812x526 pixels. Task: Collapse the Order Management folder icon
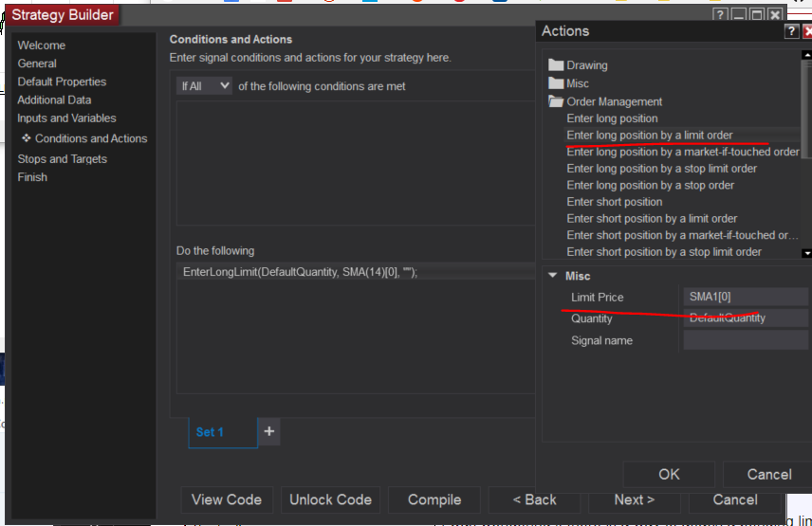[x=556, y=101]
